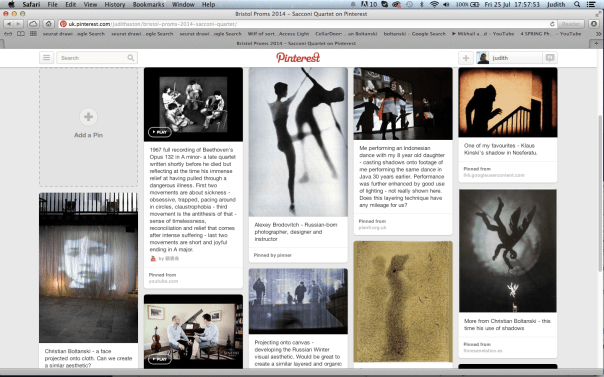Open googleusercontent.com source link

pyautogui.click(x=494, y=175)
